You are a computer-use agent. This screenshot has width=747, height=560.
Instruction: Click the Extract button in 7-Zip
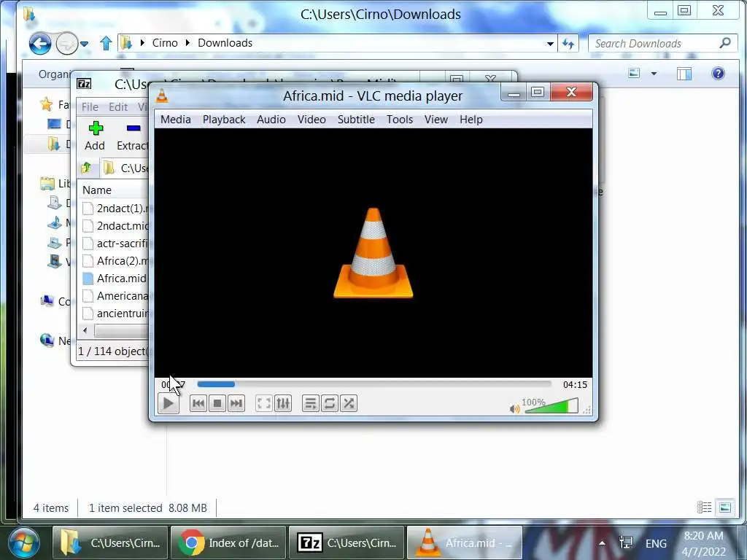coord(133,136)
